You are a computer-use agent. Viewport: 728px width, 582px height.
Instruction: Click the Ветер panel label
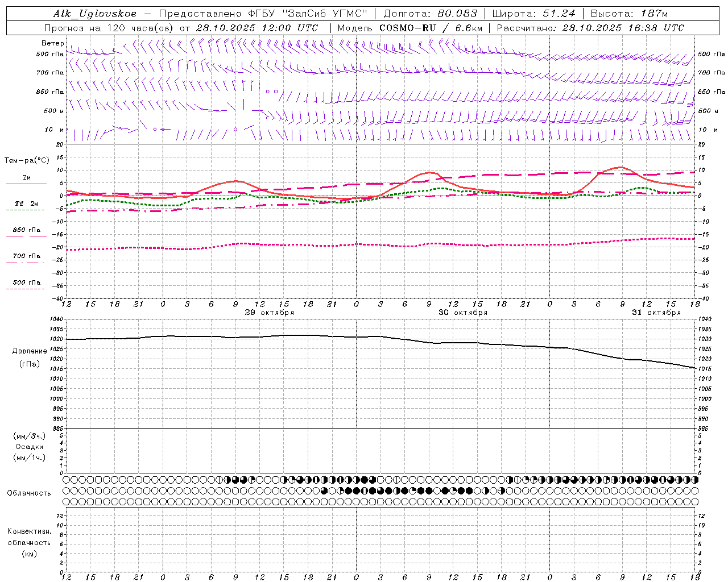click(52, 43)
